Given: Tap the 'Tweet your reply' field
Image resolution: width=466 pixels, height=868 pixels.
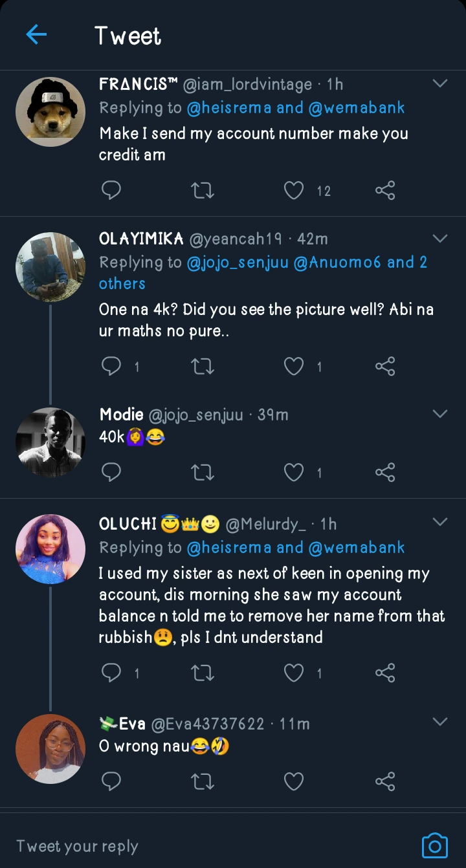Looking at the screenshot, I should pos(194,846).
